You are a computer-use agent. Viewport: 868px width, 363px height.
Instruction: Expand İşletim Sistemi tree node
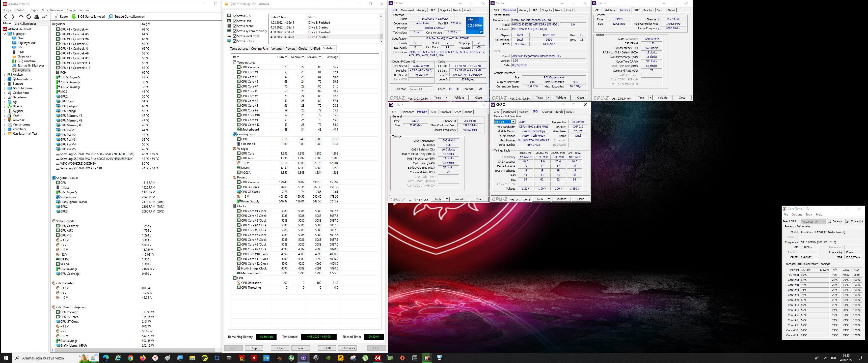(5, 79)
